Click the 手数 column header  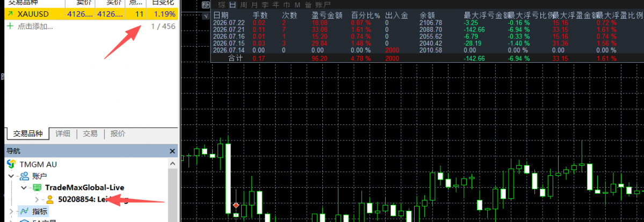[x=260, y=16]
